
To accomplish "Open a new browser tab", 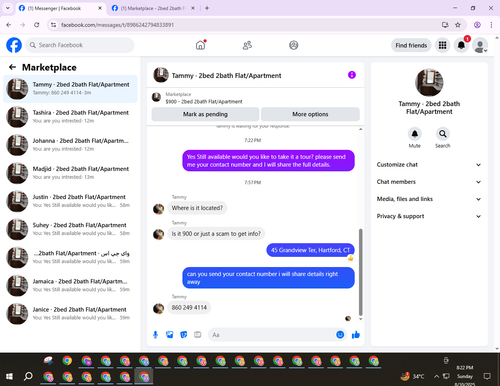I will [x=207, y=8].
